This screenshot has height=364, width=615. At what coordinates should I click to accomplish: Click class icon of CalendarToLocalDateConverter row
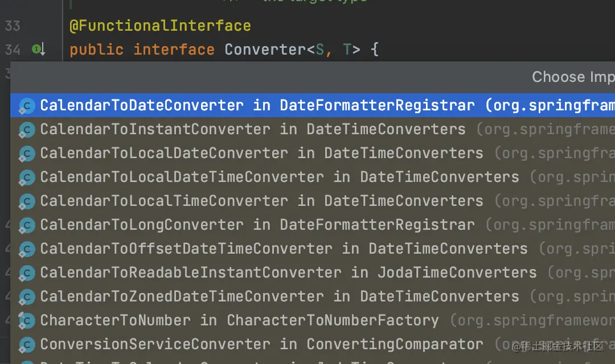point(27,154)
